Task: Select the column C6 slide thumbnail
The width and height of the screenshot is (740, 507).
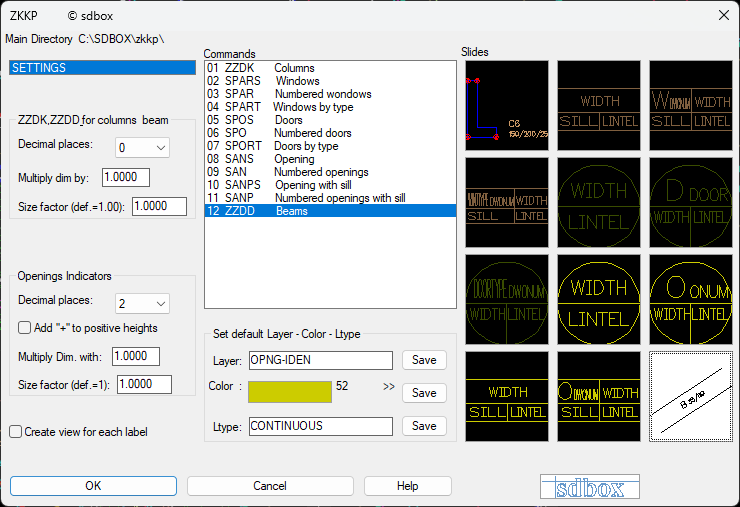Action: point(507,105)
